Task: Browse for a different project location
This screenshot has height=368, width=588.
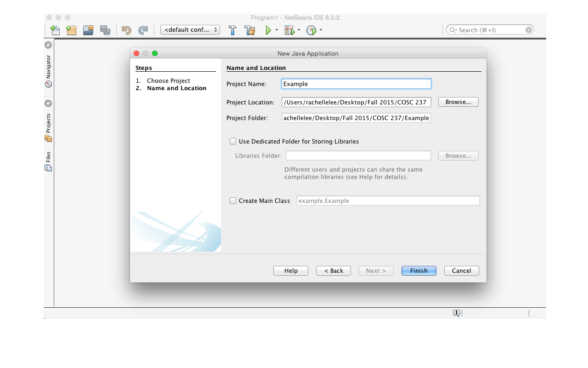Action: coord(458,102)
